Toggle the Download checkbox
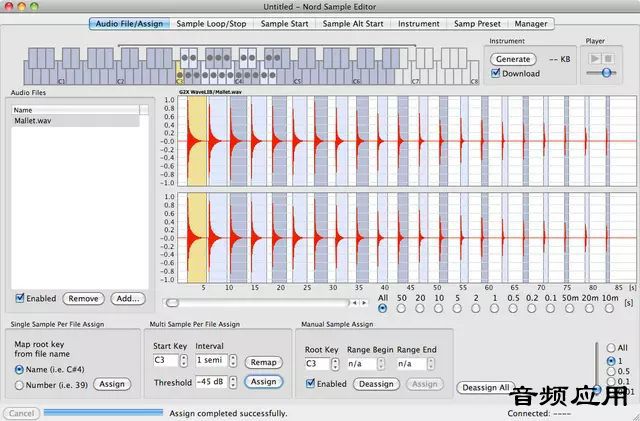 coord(496,73)
